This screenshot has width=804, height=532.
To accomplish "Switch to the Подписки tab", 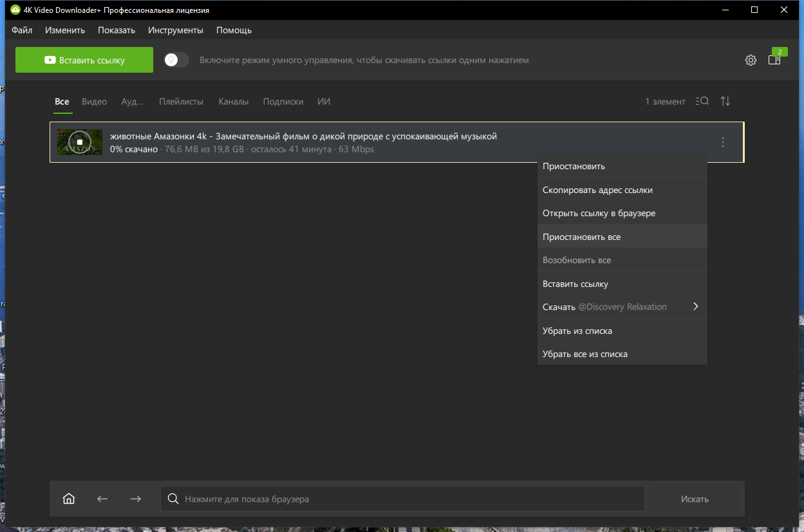I will click(x=283, y=102).
